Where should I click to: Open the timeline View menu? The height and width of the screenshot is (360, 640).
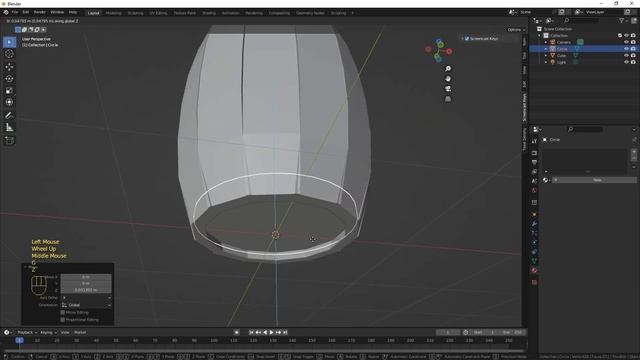click(65, 332)
